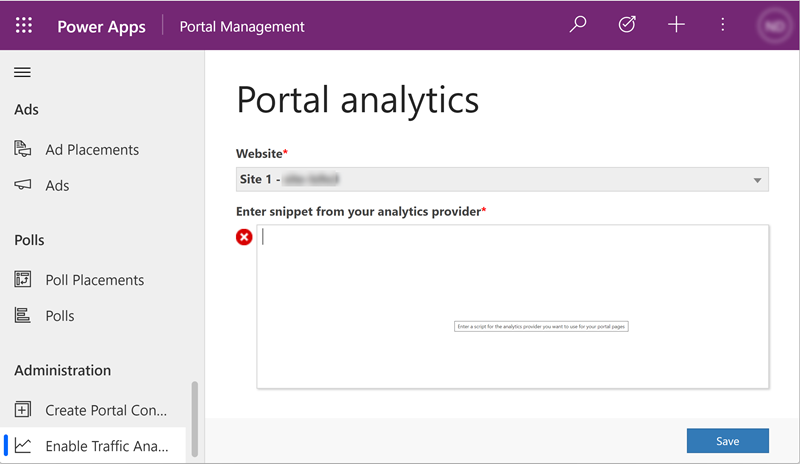Image resolution: width=800 pixels, height=464 pixels.
Task: Click the Save button
Action: pyautogui.click(x=727, y=441)
